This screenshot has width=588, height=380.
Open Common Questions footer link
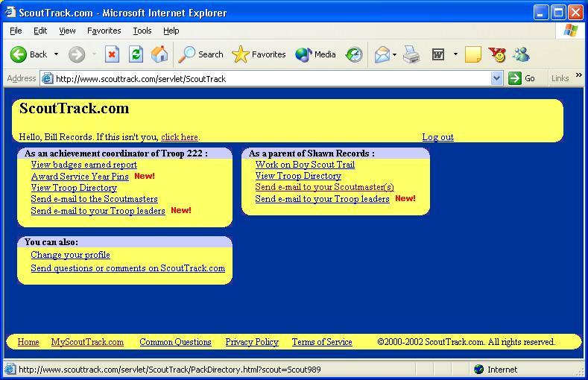click(x=175, y=342)
